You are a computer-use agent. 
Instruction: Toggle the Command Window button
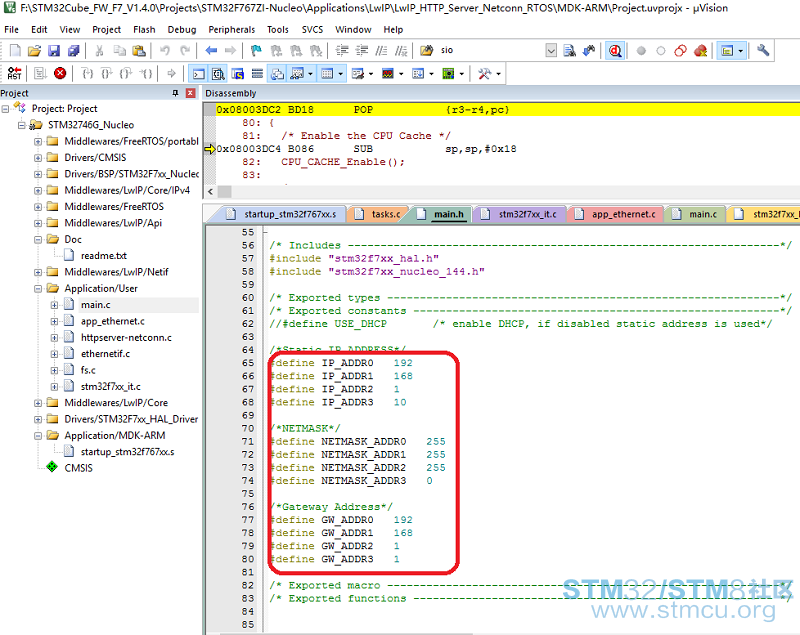click(x=198, y=74)
